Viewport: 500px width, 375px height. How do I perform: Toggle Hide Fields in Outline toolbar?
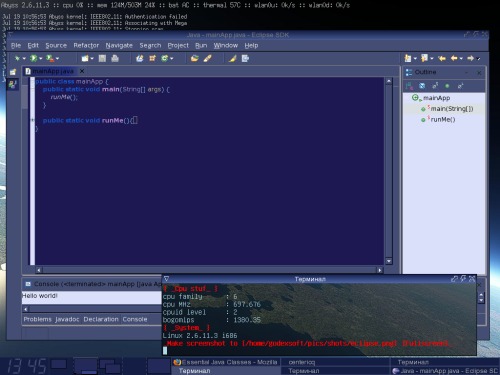[x=422, y=86]
